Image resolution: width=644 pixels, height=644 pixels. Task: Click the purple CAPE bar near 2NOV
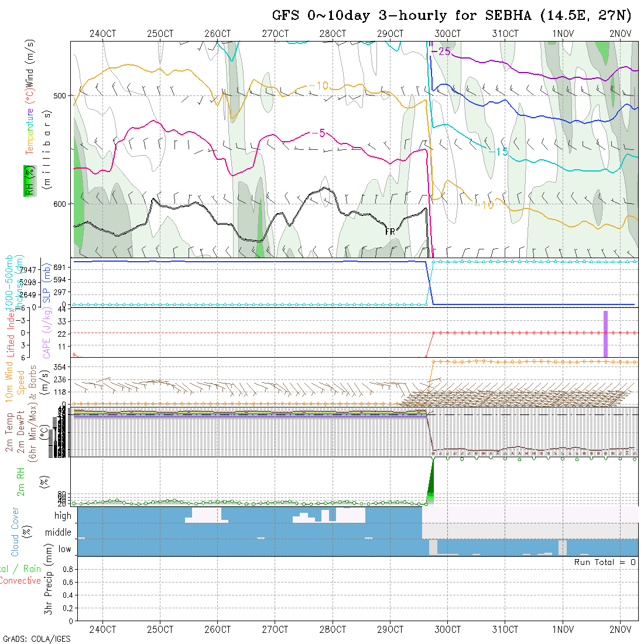click(x=605, y=334)
